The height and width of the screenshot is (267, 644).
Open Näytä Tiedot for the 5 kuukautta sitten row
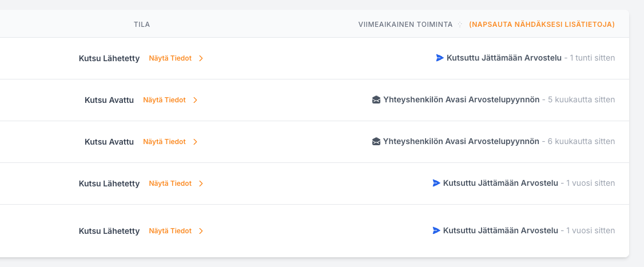pyautogui.click(x=164, y=100)
